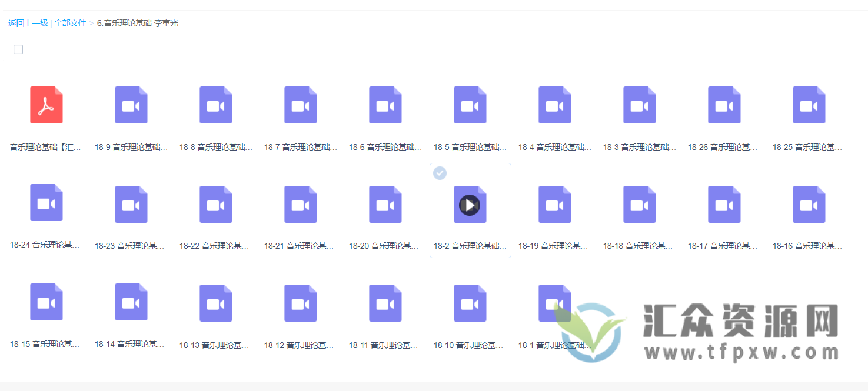Click the 18-16 video file icon
The height and width of the screenshot is (391, 868).
809,203
